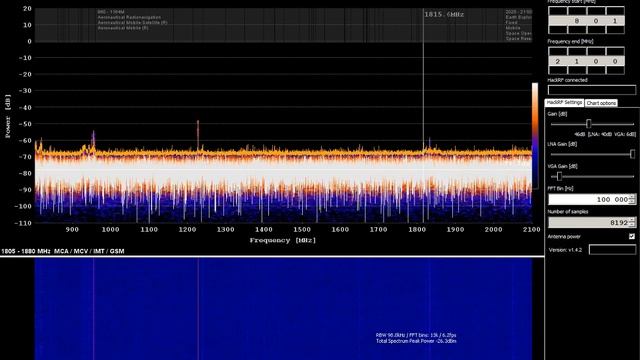
Task: Click the Frequency end digit readout 2100
Action: (x=587, y=61)
